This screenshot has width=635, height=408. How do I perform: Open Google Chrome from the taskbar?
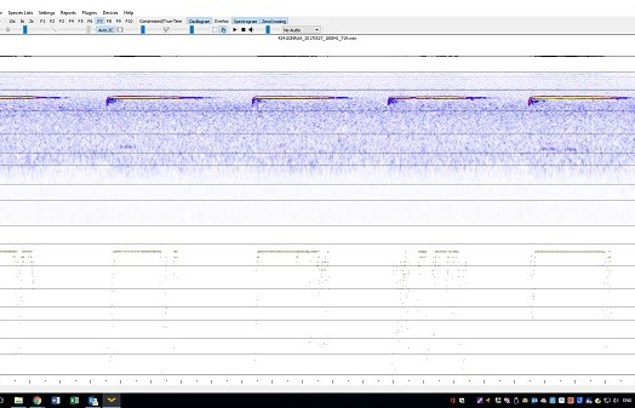[37, 400]
